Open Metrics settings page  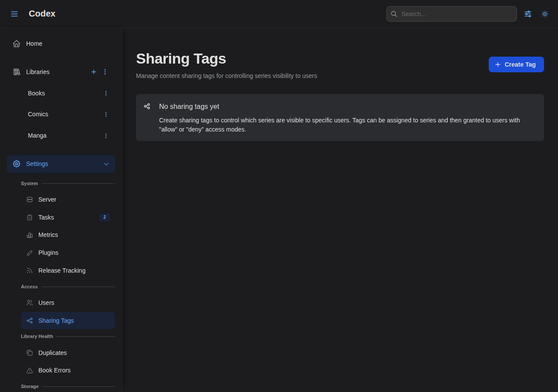click(x=68, y=235)
